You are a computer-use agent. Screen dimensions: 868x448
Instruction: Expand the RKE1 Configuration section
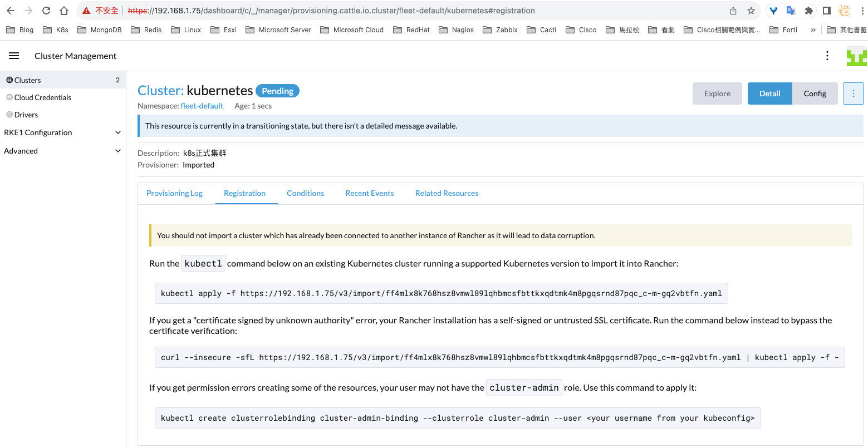tap(62, 132)
